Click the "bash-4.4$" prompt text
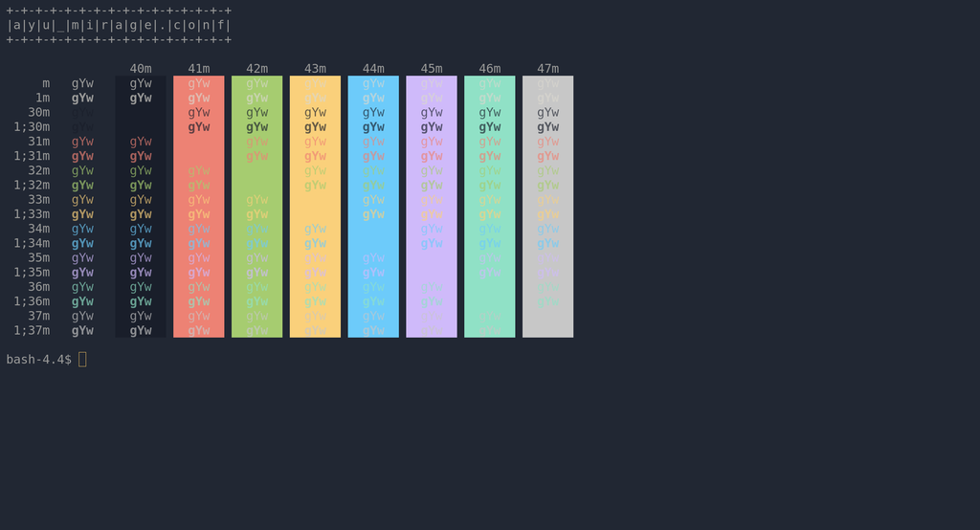The image size is (980, 530). [38, 359]
